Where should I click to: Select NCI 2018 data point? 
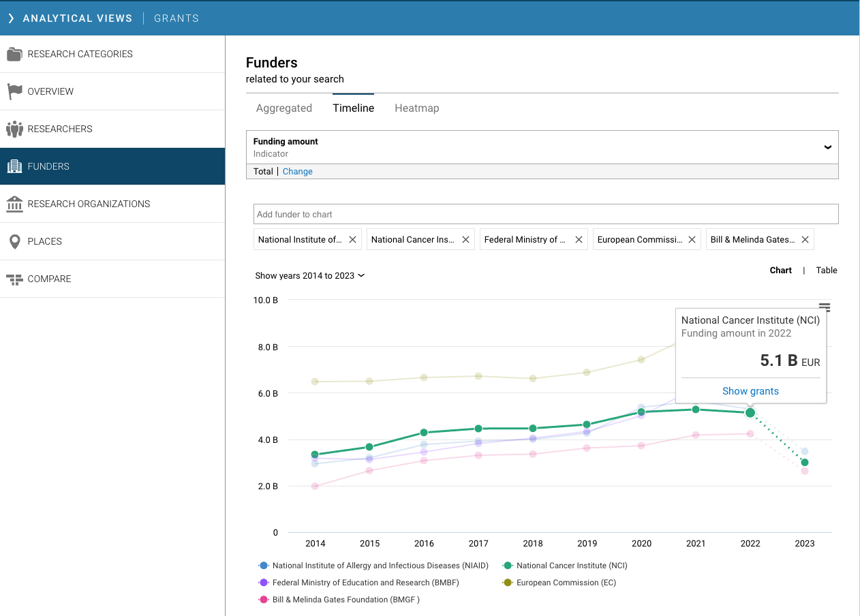click(x=533, y=429)
